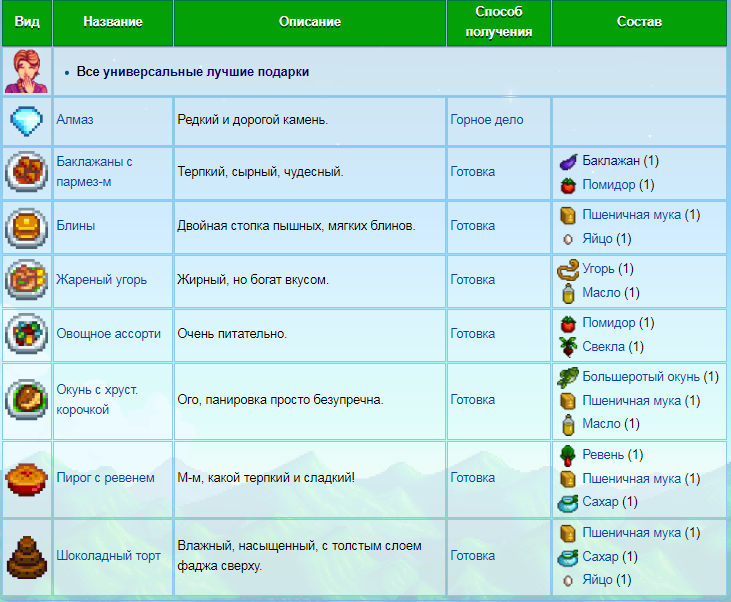Click the tomato icon in the Овощное ассорти row
This screenshot has width=731, height=602.
pyautogui.click(x=568, y=324)
